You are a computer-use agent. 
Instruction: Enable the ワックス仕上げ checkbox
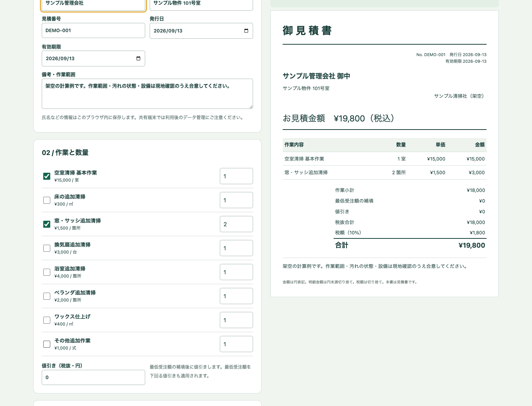pyautogui.click(x=47, y=320)
